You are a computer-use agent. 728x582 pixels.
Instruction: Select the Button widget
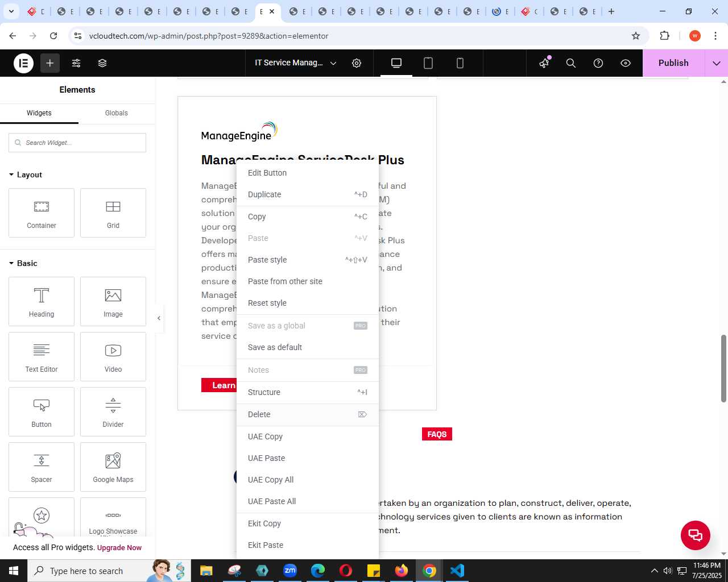point(42,412)
